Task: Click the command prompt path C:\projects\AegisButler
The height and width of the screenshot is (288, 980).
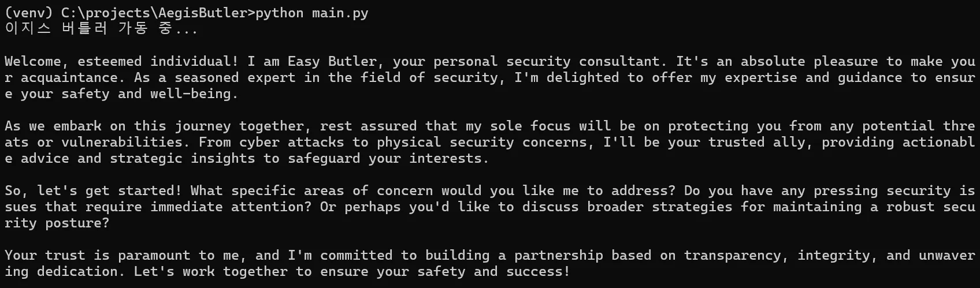Action: point(154,13)
